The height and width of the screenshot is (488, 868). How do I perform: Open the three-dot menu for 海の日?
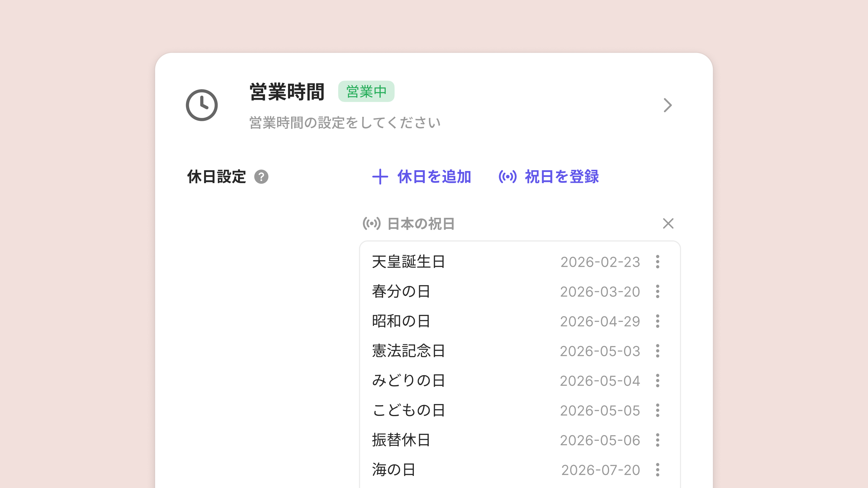[x=658, y=469]
